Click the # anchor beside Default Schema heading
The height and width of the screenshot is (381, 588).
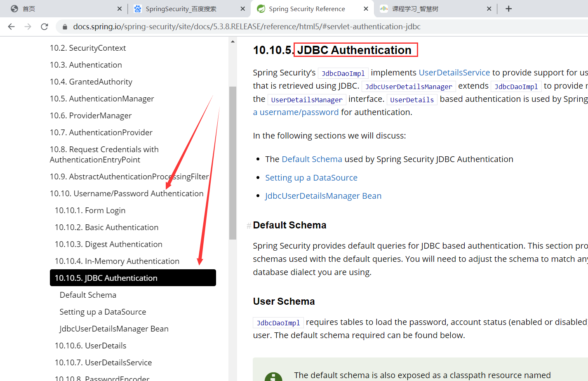[x=249, y=226]
